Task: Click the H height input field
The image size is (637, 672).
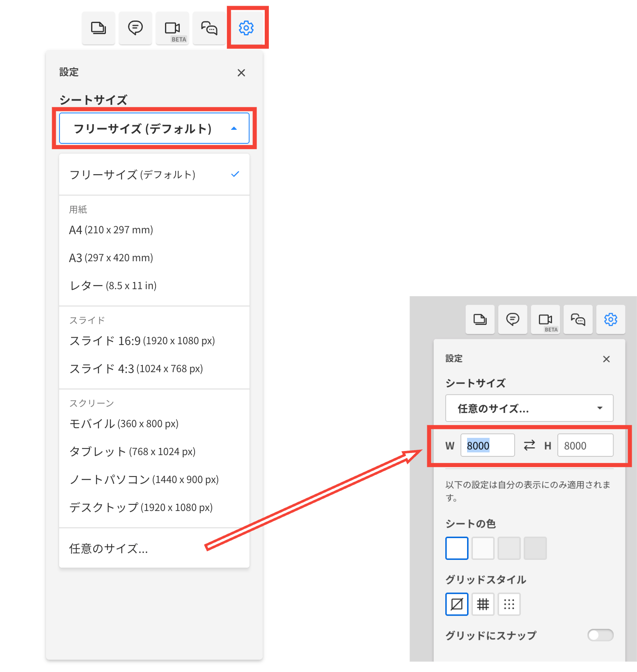Action: 585,445
